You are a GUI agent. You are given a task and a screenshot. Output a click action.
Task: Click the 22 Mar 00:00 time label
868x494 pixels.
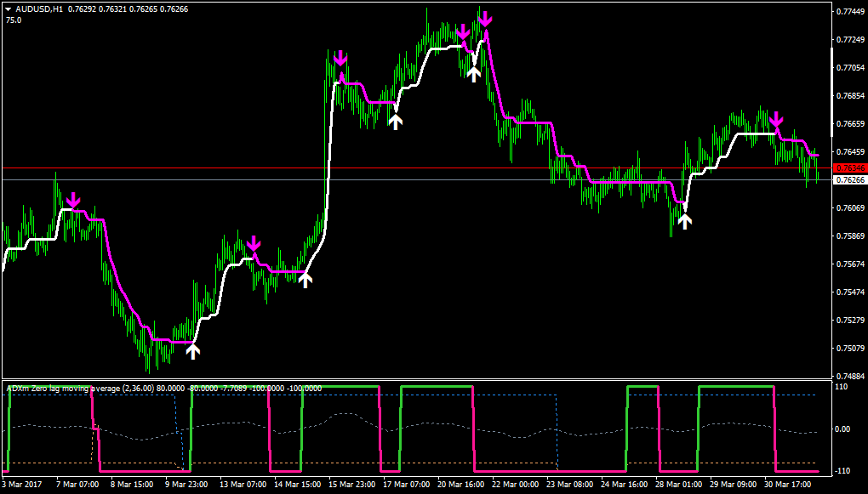point(516,485)
